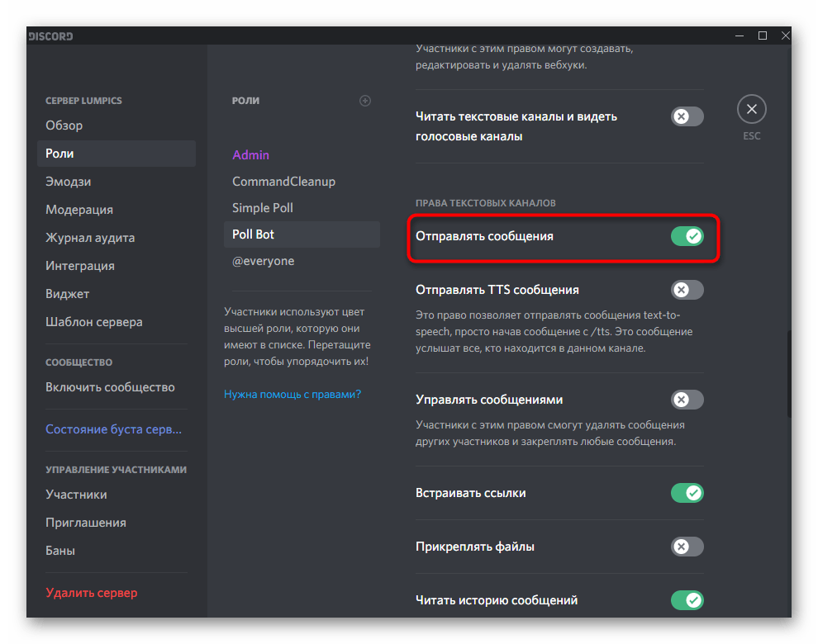Turn off the embed links permission
The width and height of the screenshot is (818, 644).
pos(687,493)
